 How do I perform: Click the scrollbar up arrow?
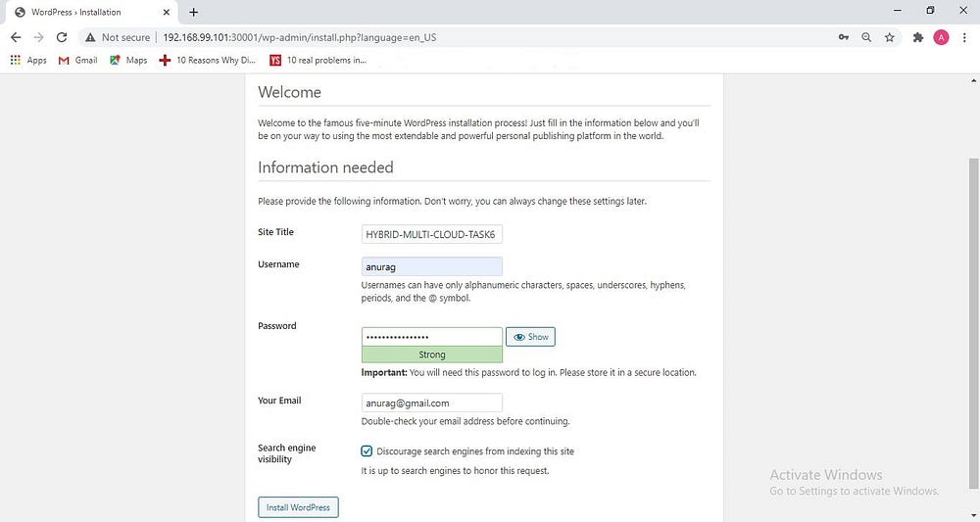tap(973, 80)
